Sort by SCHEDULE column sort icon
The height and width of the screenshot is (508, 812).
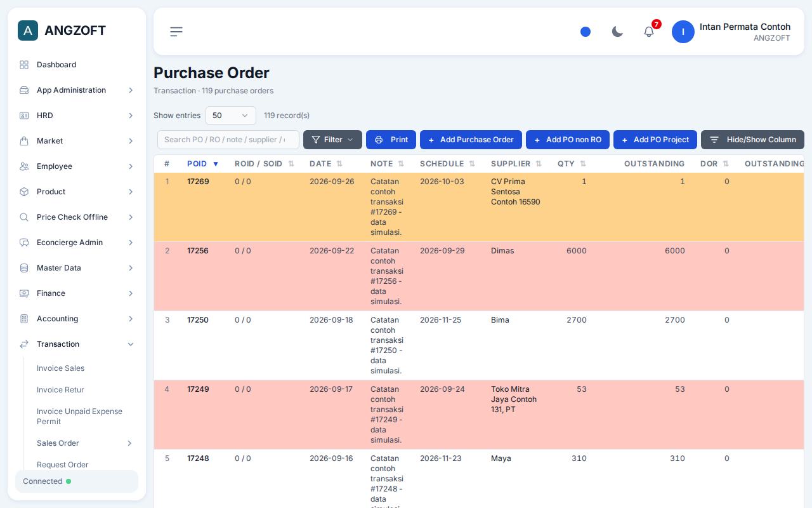[x=472, y=164]
